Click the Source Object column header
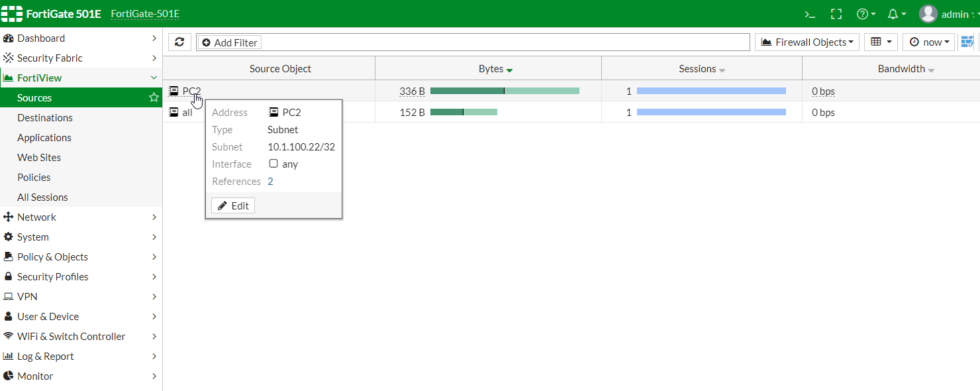The image size is (980, 391). pos(280,69)
